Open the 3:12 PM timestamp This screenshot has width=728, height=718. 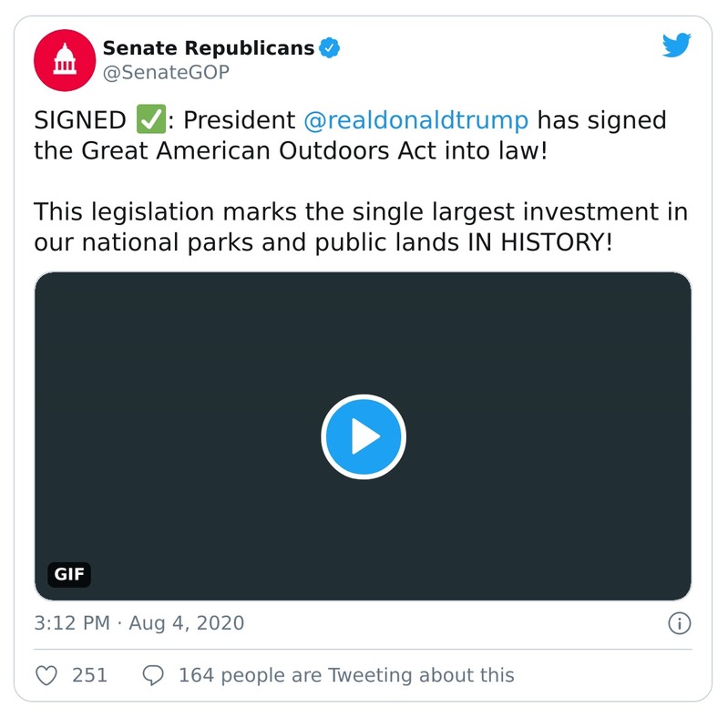[71, 624]
